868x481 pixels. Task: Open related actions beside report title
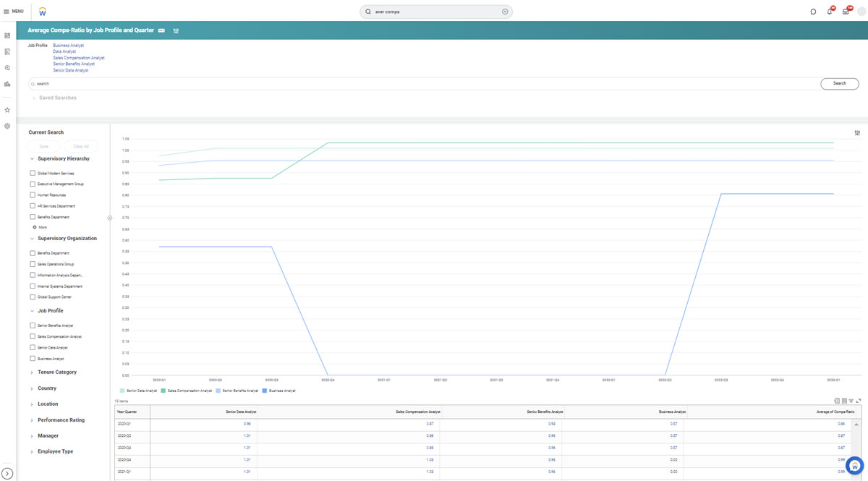(x=161, y=30)
